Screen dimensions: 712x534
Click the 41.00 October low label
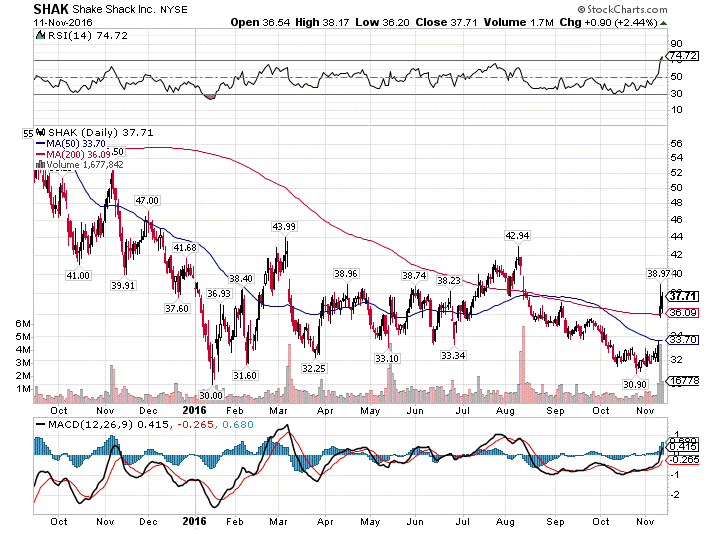pyautogui.click(x=78, y=275)
